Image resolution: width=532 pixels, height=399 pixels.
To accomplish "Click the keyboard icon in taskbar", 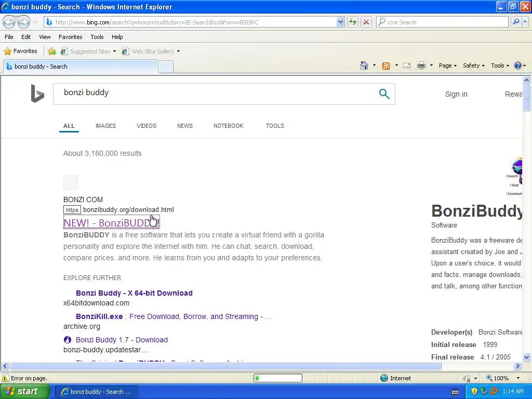I will pos(455,392).
